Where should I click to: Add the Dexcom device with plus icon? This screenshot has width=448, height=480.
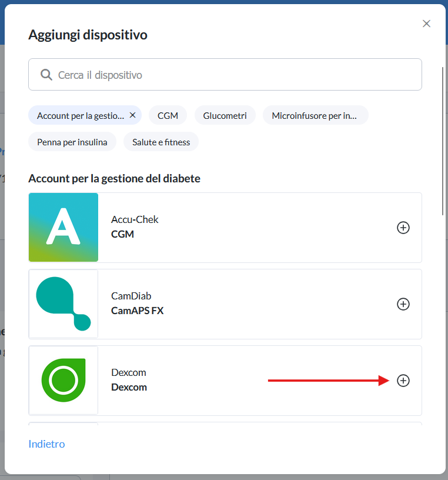[x=403, y=381]
